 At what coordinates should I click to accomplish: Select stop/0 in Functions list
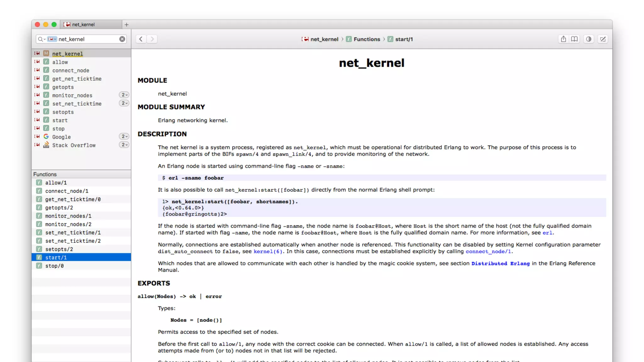54,266
